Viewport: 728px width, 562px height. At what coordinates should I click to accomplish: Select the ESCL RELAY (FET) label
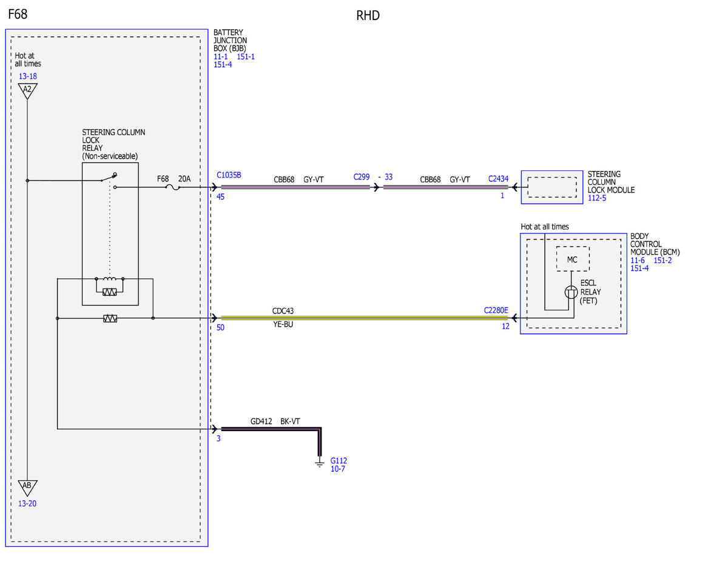tap(591, 292)
